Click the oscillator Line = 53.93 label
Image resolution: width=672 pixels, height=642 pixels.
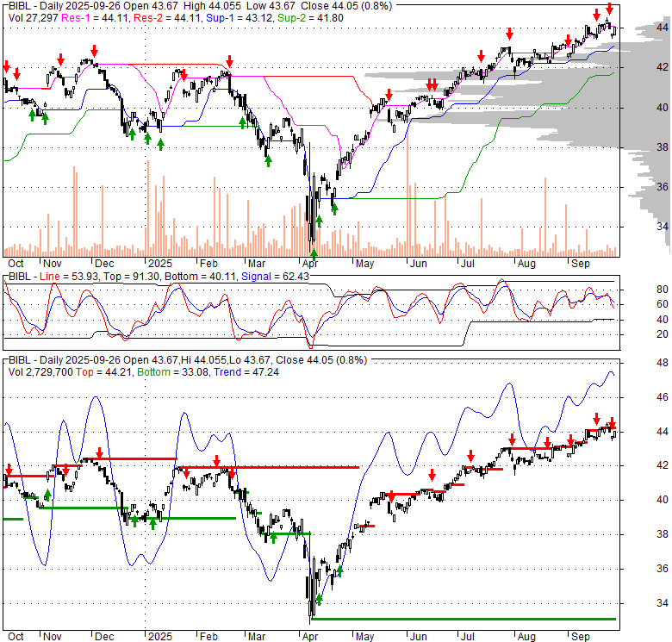click(69, 277)
